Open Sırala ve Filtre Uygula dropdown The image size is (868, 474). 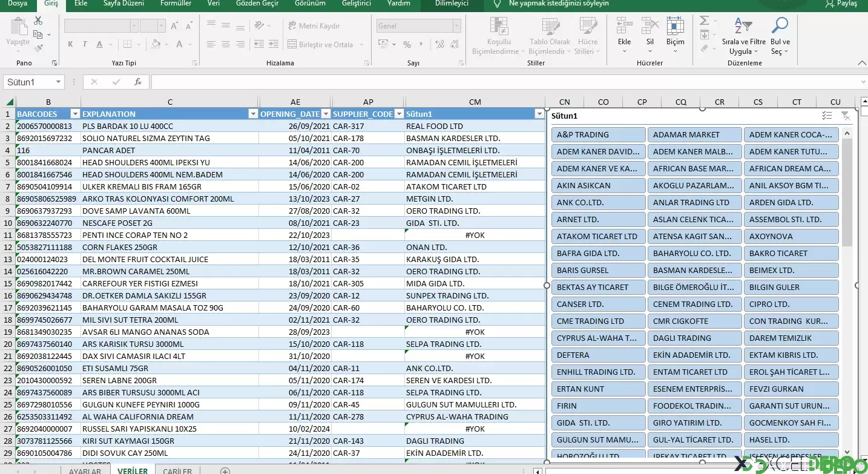point(744,36)
